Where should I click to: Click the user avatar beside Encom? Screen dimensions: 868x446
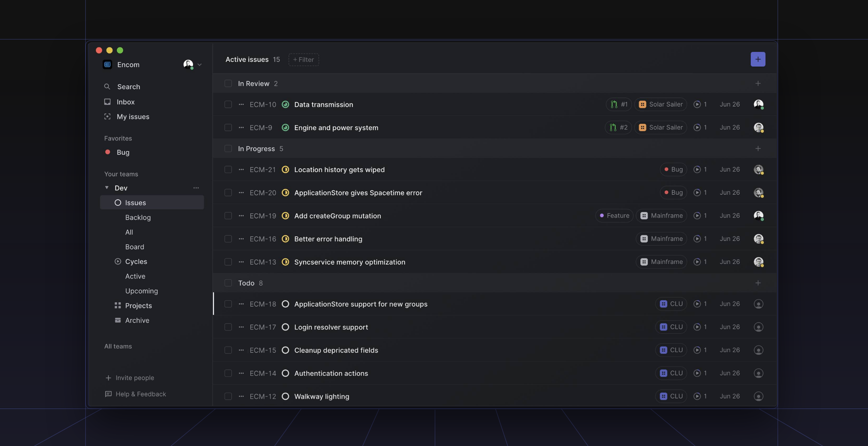(188, 64)
